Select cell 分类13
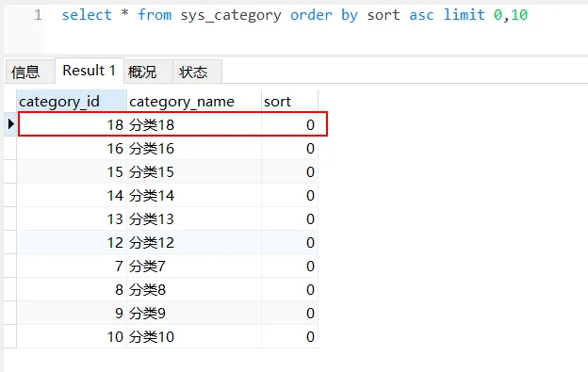 pyautogui.click(x=194, y=219)
